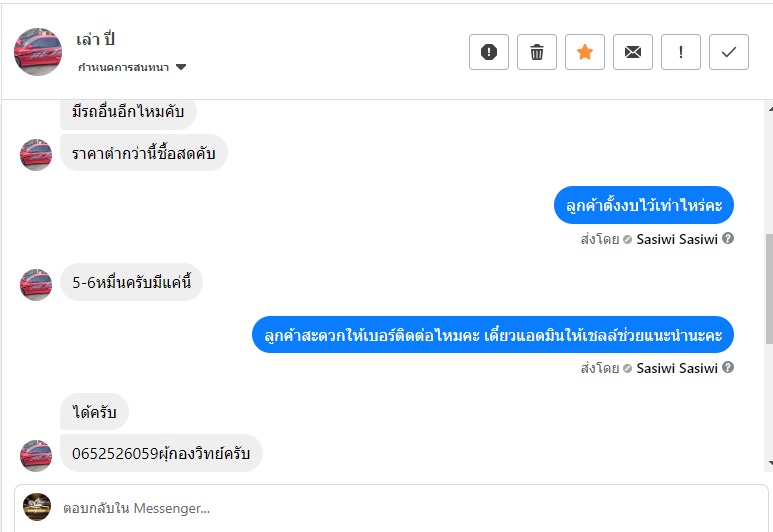The image size is (773, 532).
Task: Click the page avatar beside reply box
Action: (37, 507)
